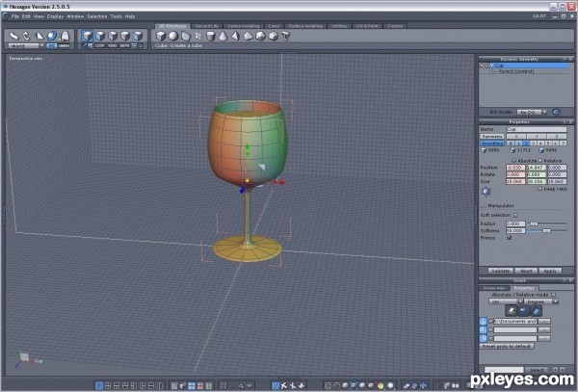578x392 pixels.
Task: Click the yellow lighting sphere display icon
Action: pyautogui.click(x=381, y=385)
